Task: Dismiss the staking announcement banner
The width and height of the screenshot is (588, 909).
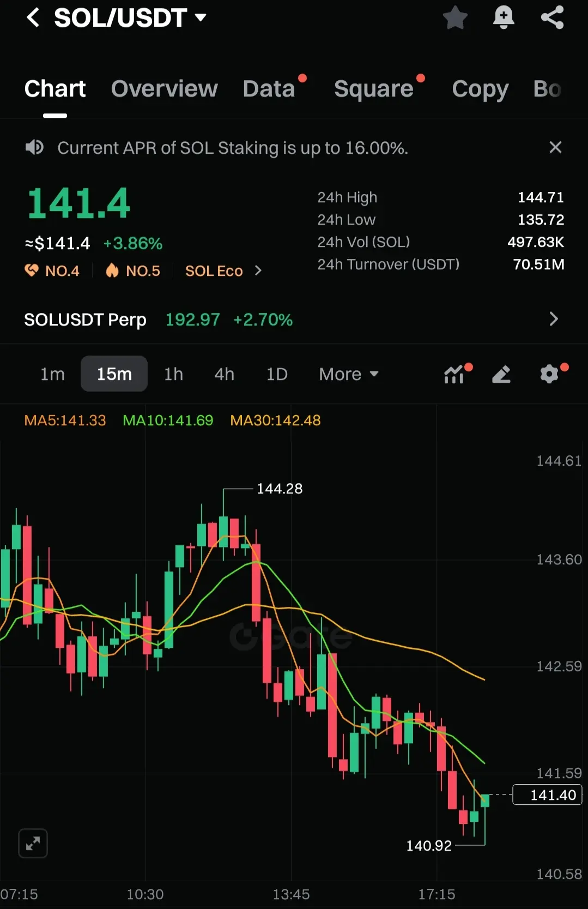Action: [x=555, y=147]
